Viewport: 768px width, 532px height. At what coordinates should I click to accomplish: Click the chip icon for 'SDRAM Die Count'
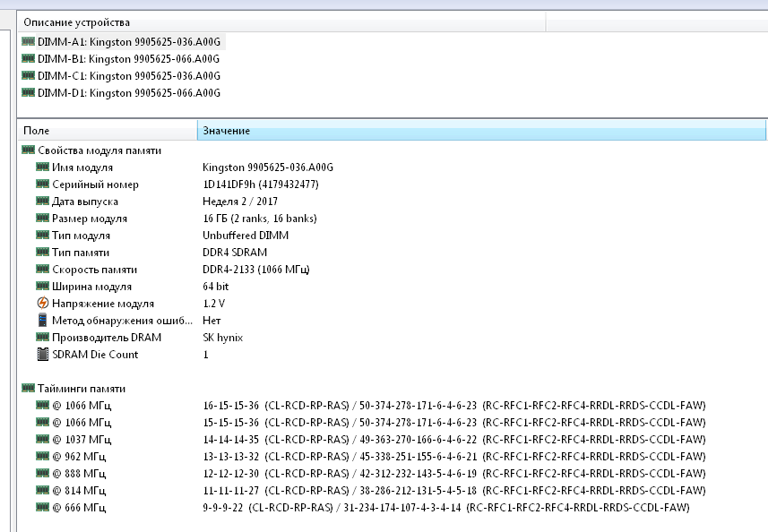tap(43, 355)
